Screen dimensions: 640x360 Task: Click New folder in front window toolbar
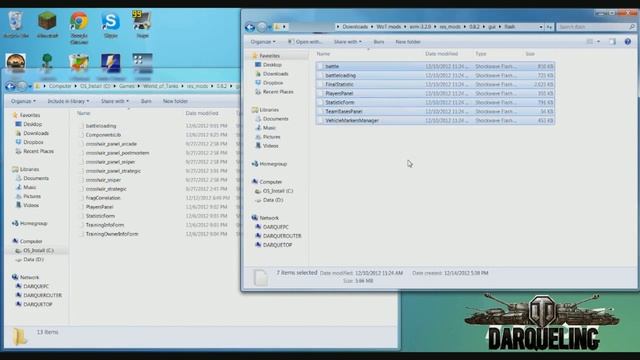(408, 42)
